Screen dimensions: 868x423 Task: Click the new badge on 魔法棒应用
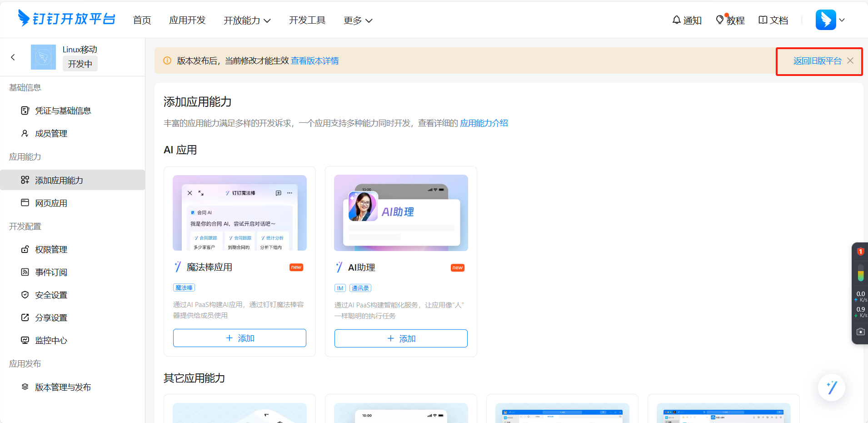pyautogui.click(x=296, y=267)
